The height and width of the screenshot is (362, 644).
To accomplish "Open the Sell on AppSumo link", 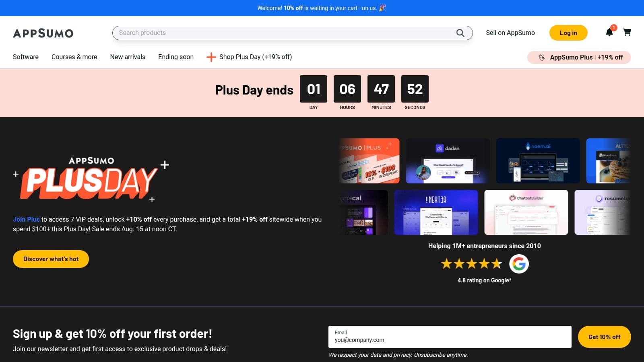I will 510,33.
